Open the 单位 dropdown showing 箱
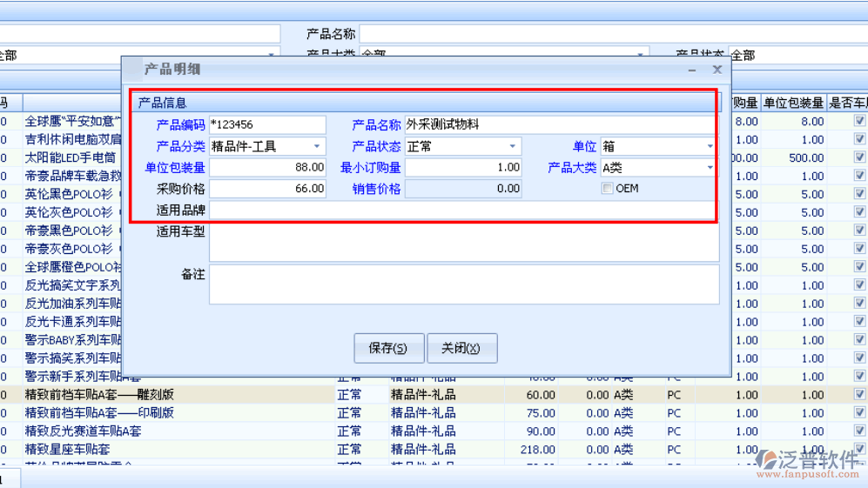The height and width of the screenshot is (488, 868). coord(710,147)
